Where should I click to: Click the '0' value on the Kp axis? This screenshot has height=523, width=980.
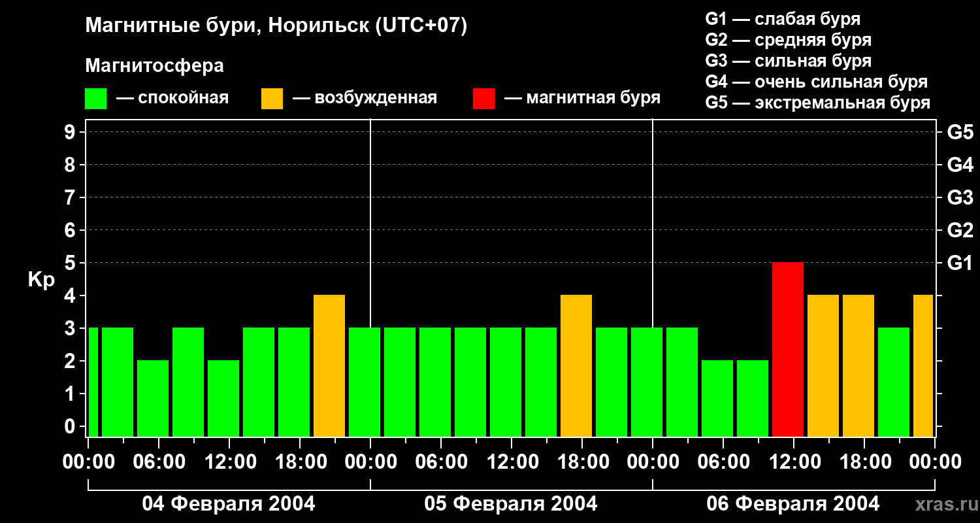coord(71,426)
